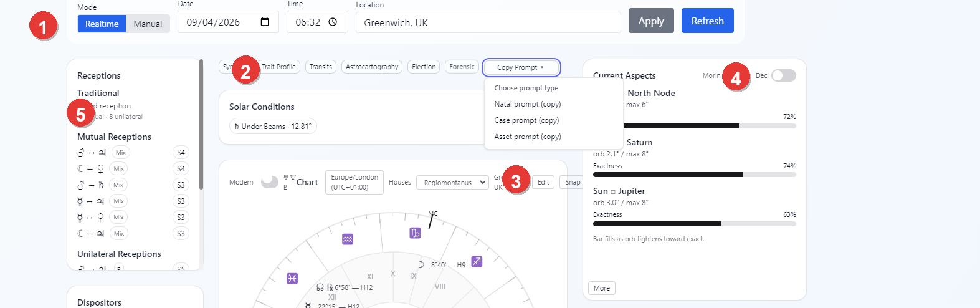Click the Mars–Jupiter mutual reception glyphs
This screenshot has width=980, height=308.
point(91,153)
